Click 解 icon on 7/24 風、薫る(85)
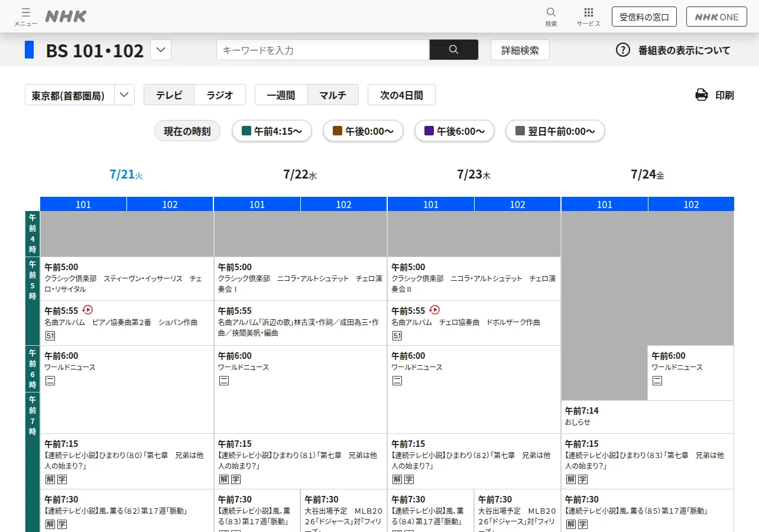The width and height of the screenshot is (759, 532). (x=571, y=524)
